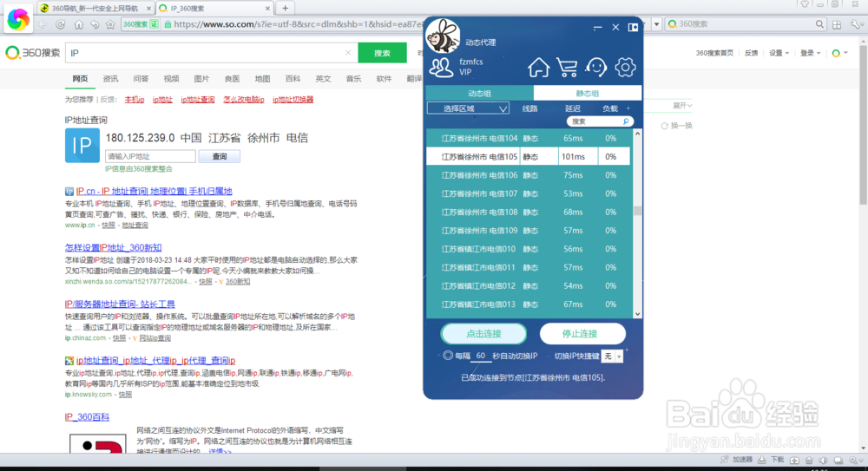Open the shopping cart in proxy app
Screen dimensions: 868x471
click(568, 68)
